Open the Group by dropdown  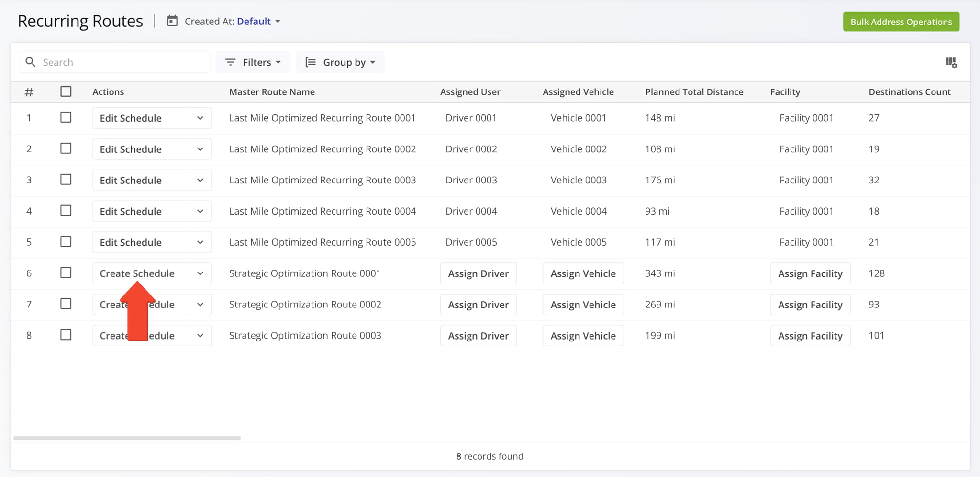coord(340,62)
